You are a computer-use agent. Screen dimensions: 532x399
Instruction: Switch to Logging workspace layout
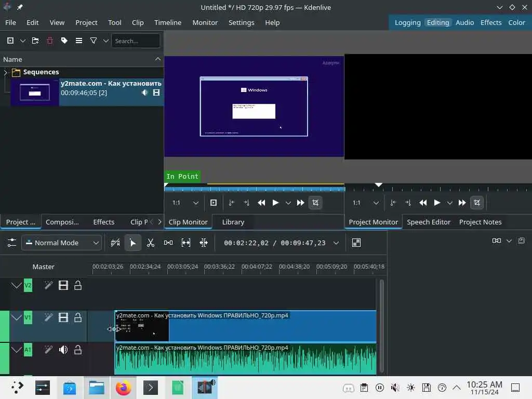[x=407, y=23]
